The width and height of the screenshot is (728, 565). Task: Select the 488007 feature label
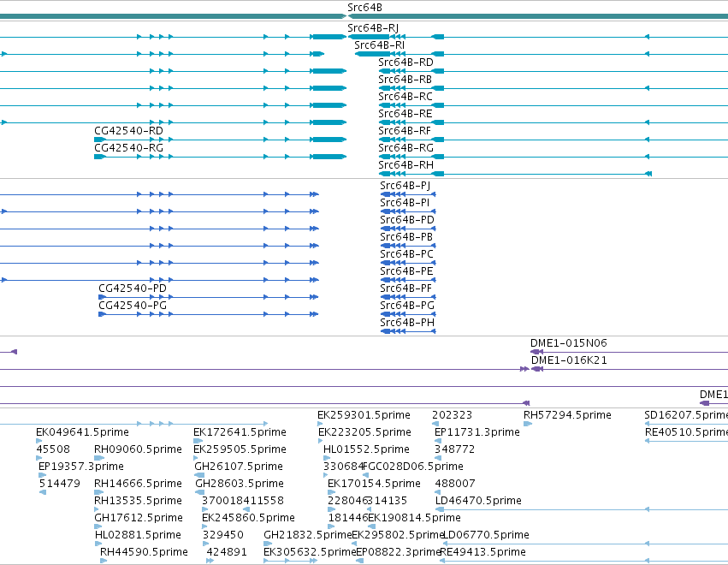coord(455,485)
